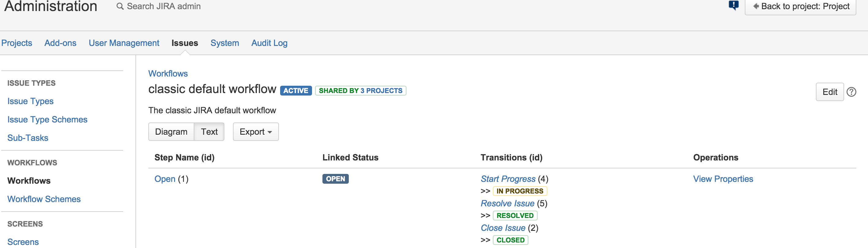Viewport: 868px width, 248px height.
Task: Open the Audit Log tab
Action: [x=269, y=43]
